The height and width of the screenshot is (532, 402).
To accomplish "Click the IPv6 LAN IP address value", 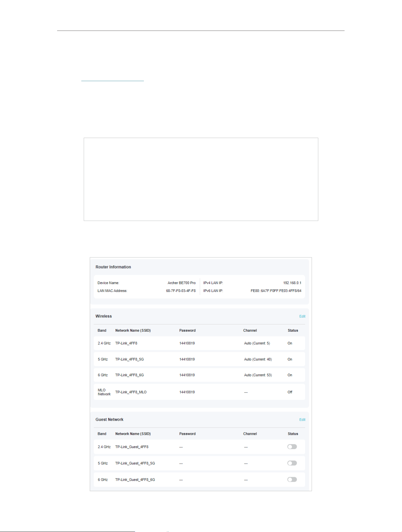I will coord(276,291).
